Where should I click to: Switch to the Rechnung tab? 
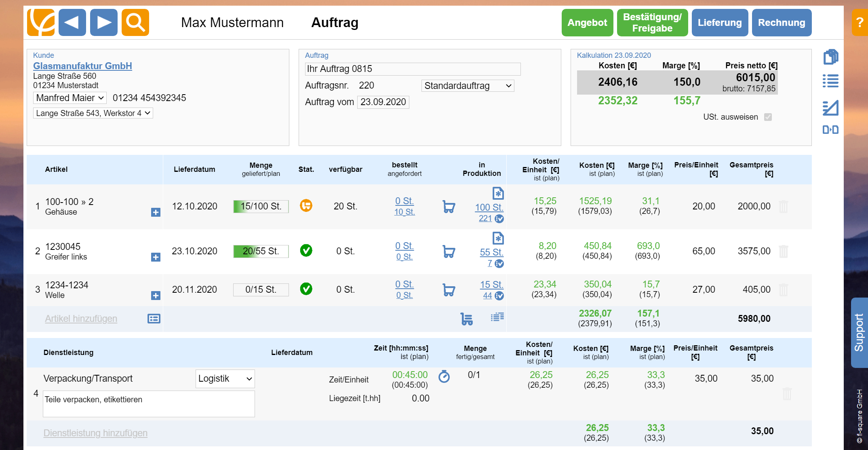[x=781, y=23]
